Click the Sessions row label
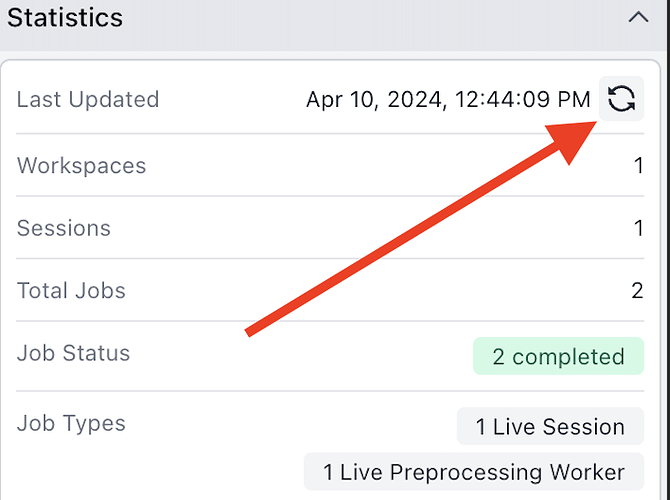This screenshot has height=500, width=670. [x=64, y=228]
